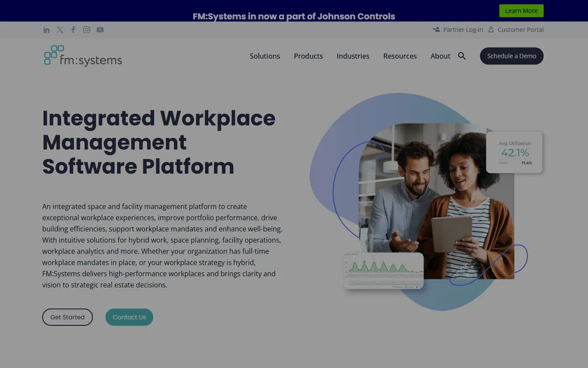Open the About menu

440,56
